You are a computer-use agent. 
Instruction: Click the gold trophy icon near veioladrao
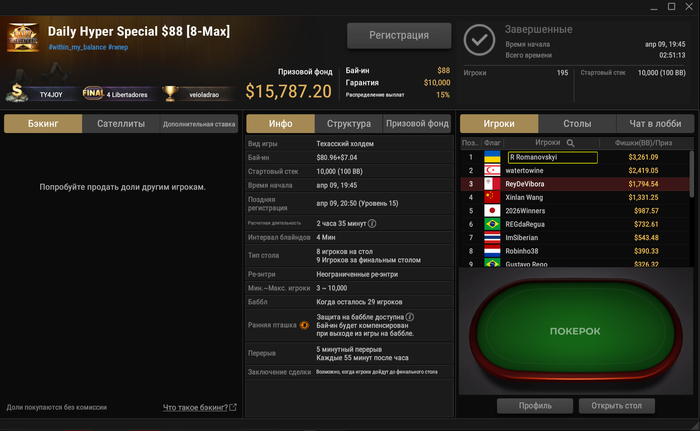[x=170, y=93]
